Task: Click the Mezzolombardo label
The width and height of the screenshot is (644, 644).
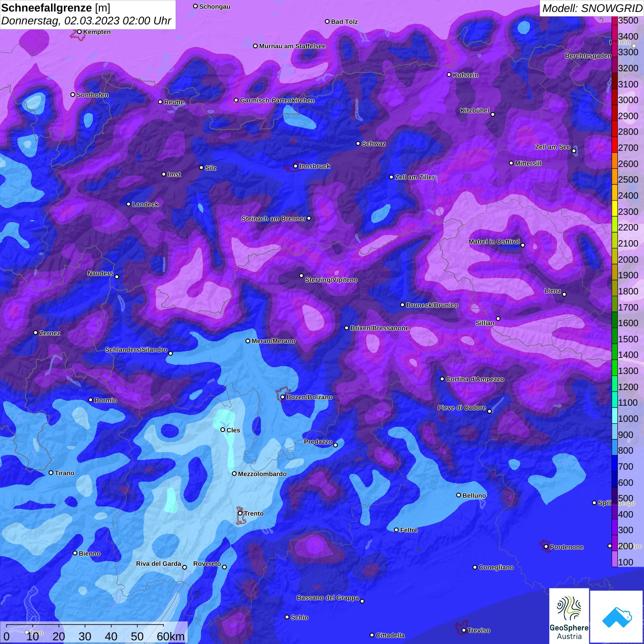Action: (x=262, y=474)
